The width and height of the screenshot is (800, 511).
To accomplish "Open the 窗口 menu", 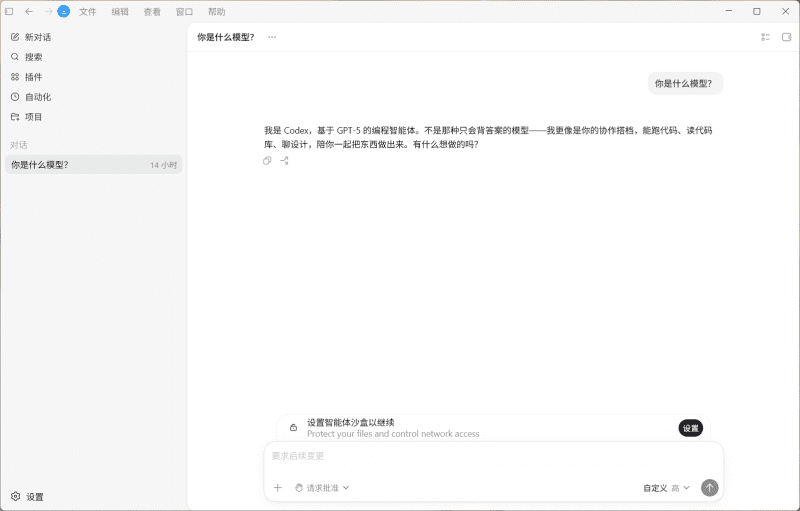I will (x=184, y=12).
